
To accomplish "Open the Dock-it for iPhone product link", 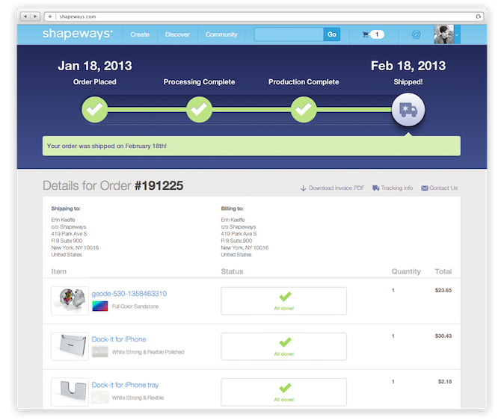I will (119, 339).
